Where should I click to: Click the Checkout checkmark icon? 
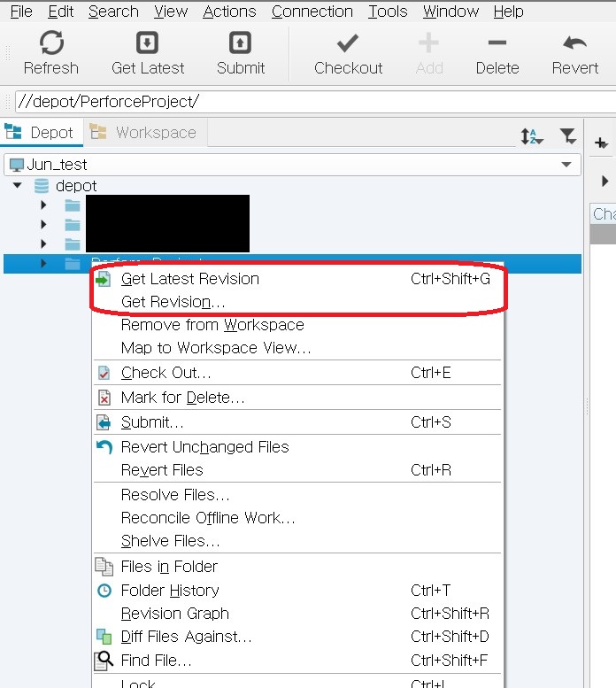[348, 43]
